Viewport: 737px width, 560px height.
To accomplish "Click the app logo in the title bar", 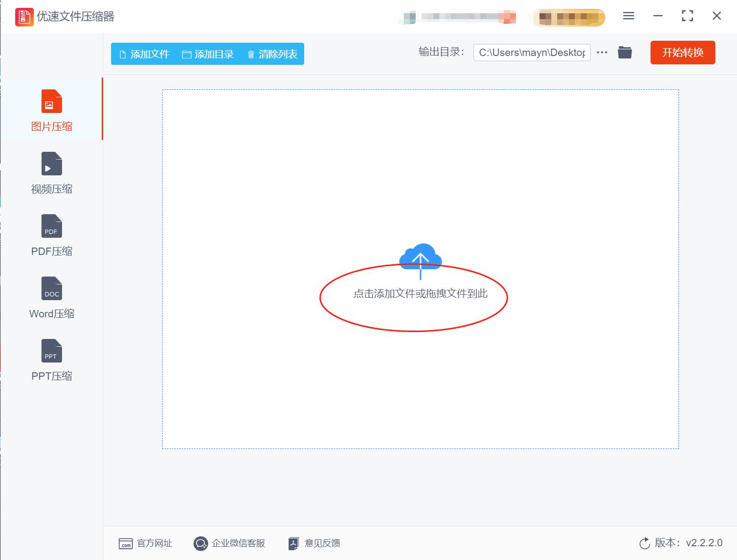I will click(24, 16).
